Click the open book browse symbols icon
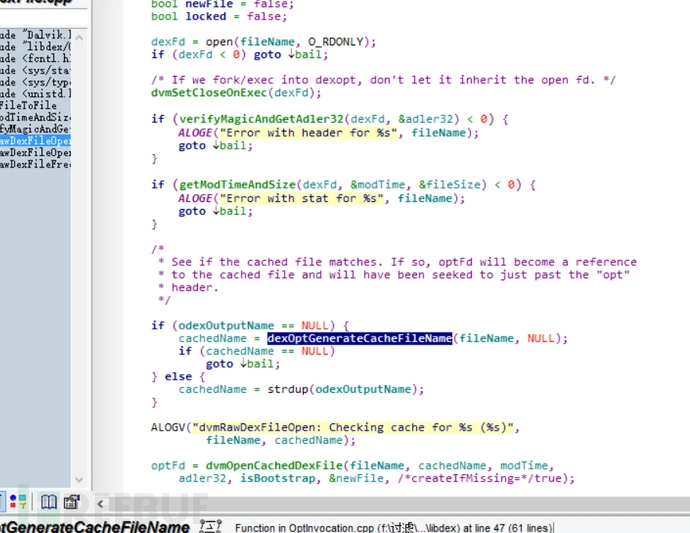The height and width of the screenshot is (533, 690). [48, 502]
